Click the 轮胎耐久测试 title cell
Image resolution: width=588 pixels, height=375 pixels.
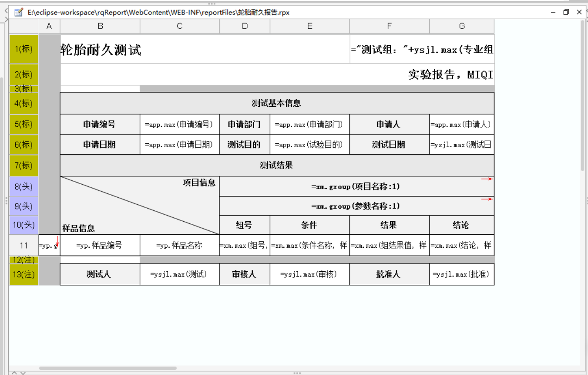click(x=205, y=49)
